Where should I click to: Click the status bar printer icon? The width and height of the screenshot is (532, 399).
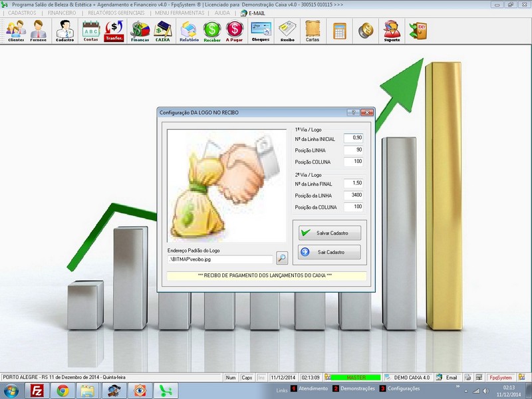(467, 377)
